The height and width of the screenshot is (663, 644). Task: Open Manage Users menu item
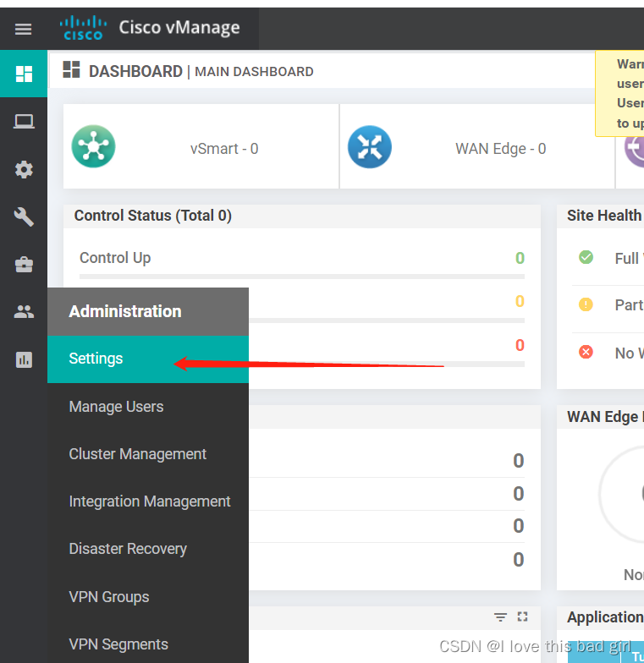point(148,407)
